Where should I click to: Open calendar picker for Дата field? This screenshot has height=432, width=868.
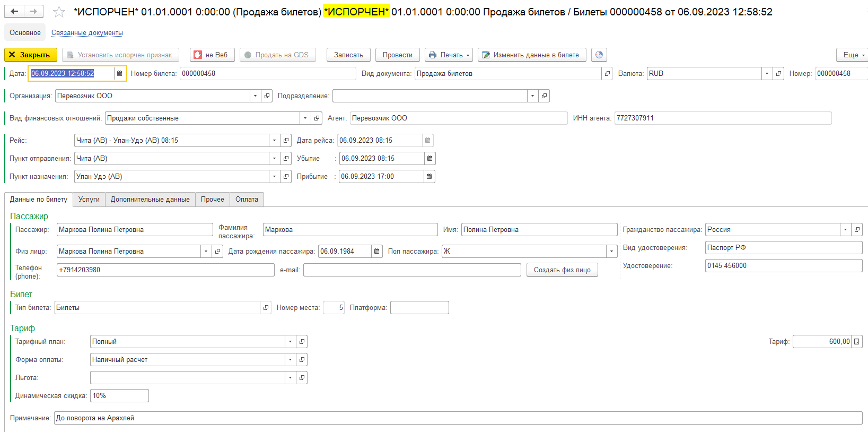120,74
